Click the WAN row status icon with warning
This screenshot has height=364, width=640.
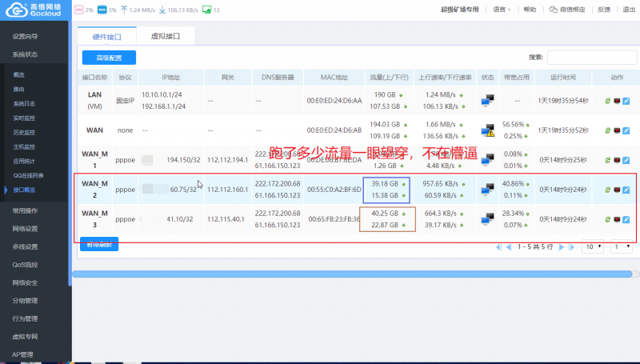[487, 130]
